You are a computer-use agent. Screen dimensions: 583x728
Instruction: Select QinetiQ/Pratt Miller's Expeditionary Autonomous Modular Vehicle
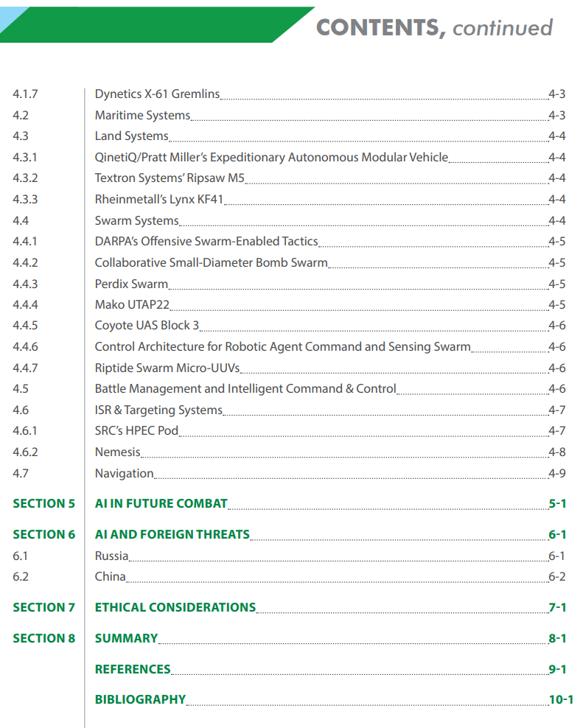point(271,158)
